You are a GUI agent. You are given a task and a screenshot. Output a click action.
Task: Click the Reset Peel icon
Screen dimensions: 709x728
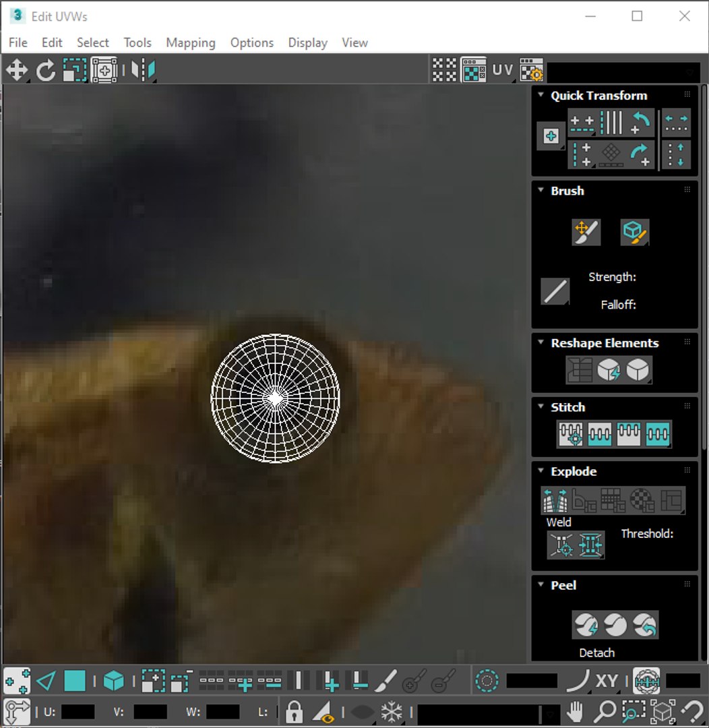[644, 625]
